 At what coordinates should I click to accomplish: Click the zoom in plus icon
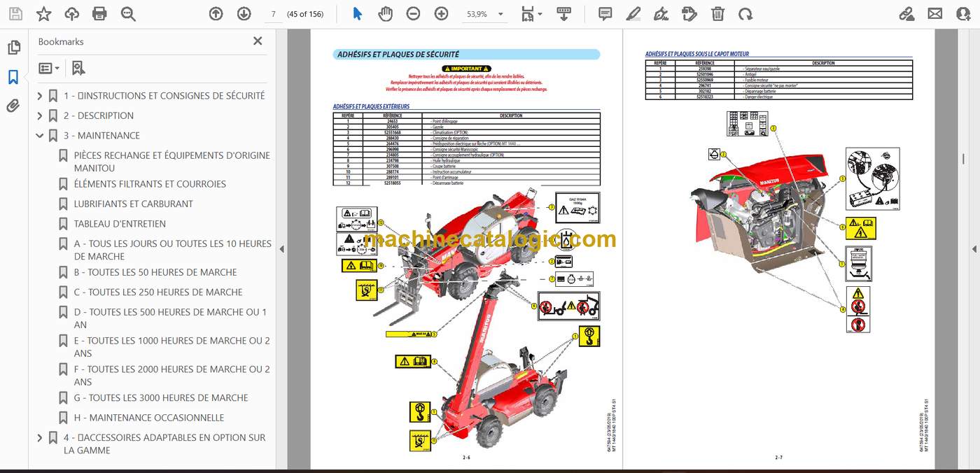(441, 13)
